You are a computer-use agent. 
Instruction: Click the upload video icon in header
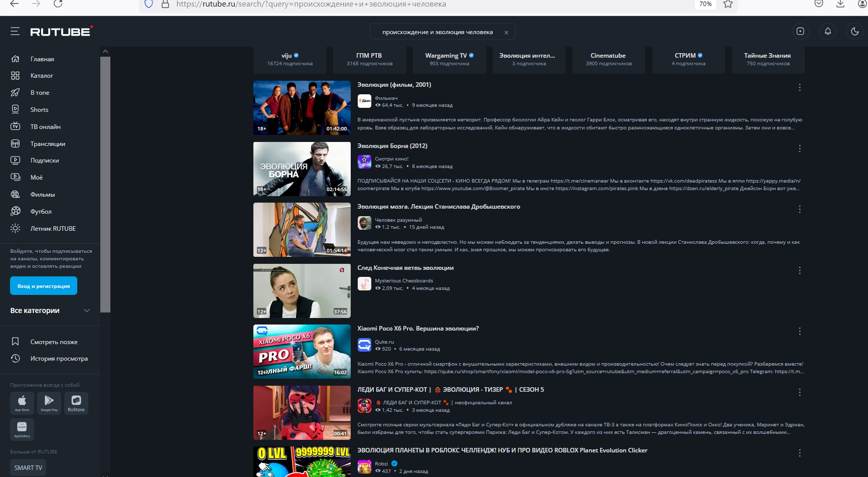800,31
